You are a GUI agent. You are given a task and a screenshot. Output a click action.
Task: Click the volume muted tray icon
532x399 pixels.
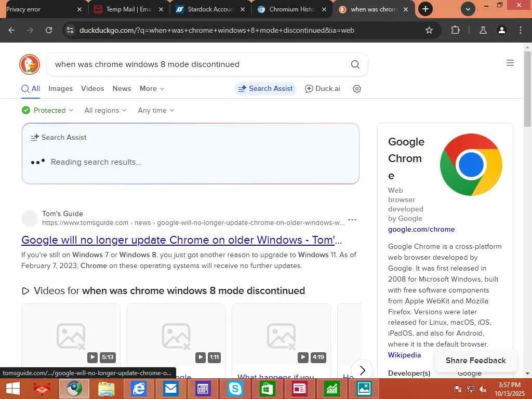coord(483,389)
